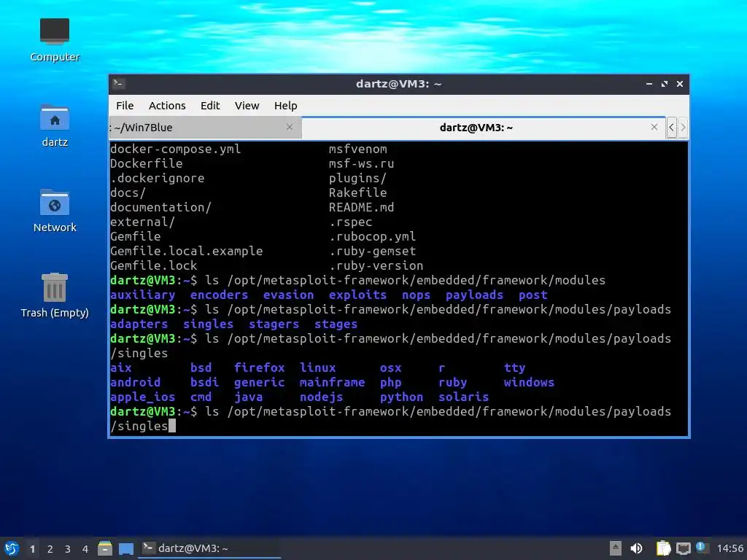Maximize the terminal window

(x=665, y=84)
